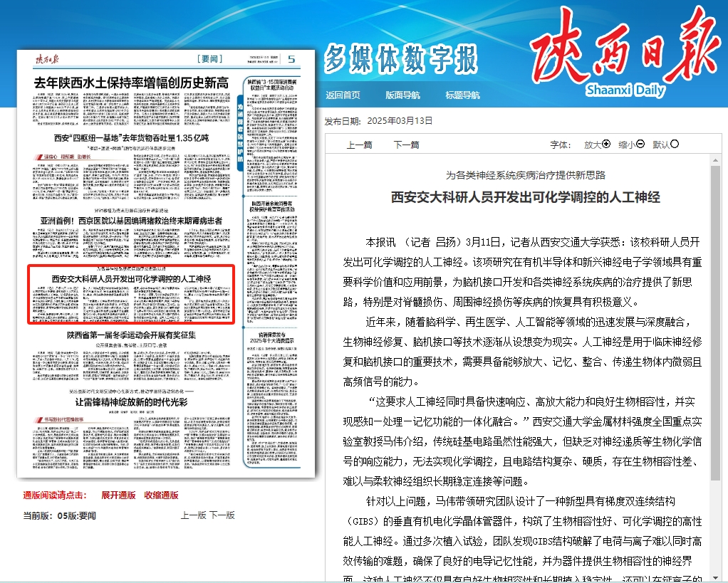Screen dimensions: 728x583
Task: Click 展开通版 link
Action: pyautogui.click(x=118, y=495)
